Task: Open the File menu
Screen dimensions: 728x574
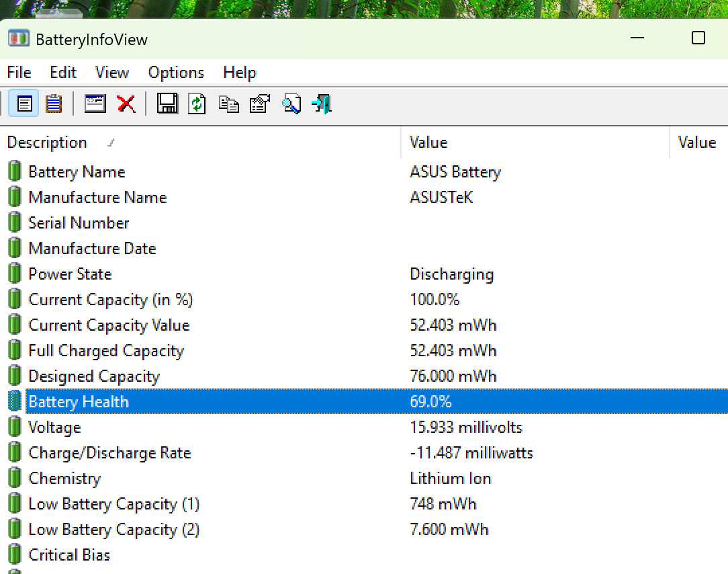Action: pos(19,73)
